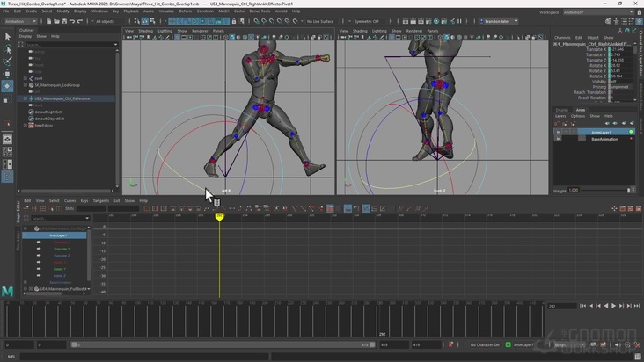The width and height of the screenshot is (644, 362).
Task: Toggle mute button on AnimLayer1
Action: [x=558, y=133]
